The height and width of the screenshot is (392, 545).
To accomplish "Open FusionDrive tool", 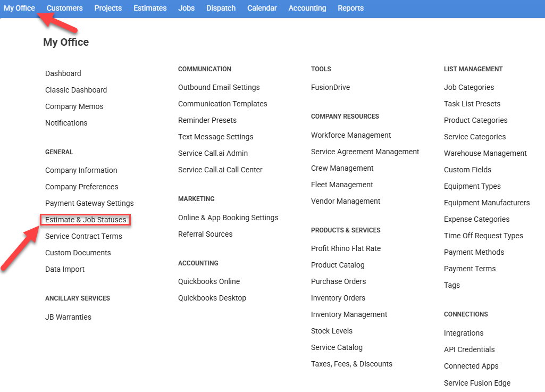I will tap(331, 87).
